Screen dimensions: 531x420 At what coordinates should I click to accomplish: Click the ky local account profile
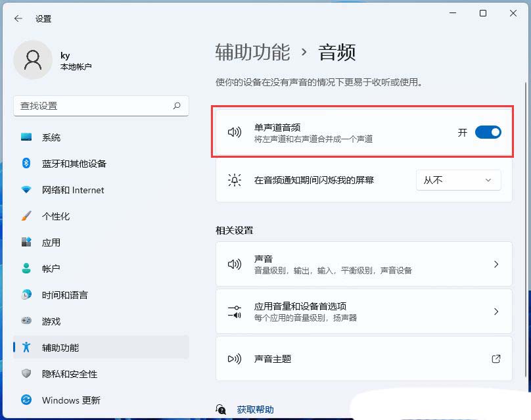pyautogui.click(x=66, y=60)
